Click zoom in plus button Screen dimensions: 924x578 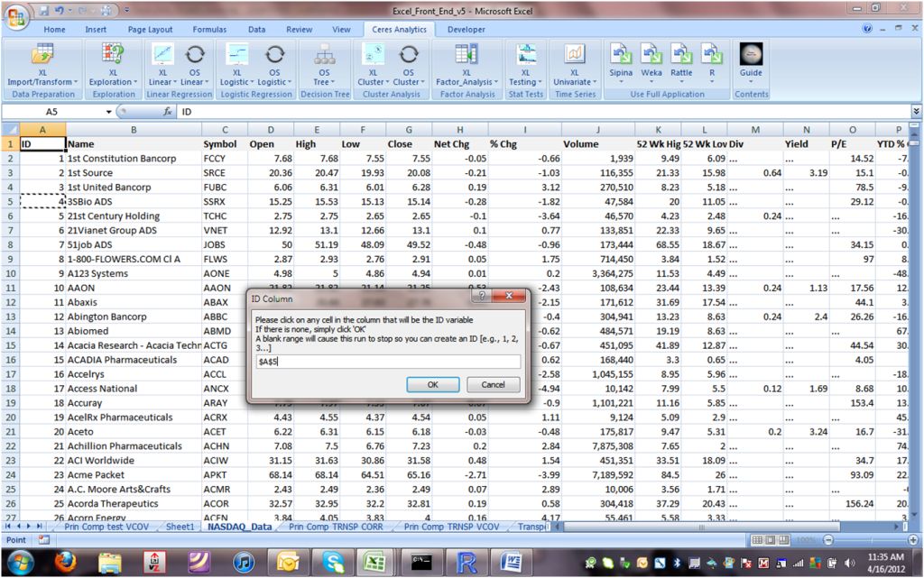pyautogui.click(x=913, y=540)
